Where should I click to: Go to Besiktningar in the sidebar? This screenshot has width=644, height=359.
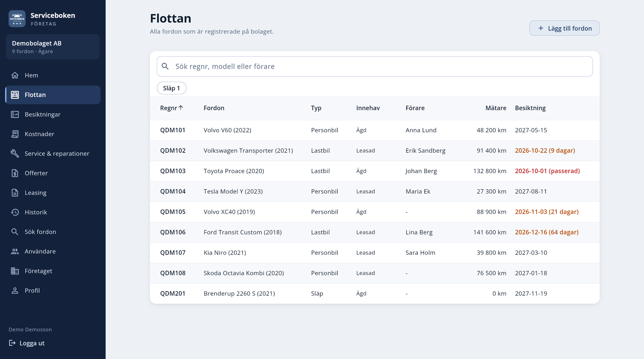[53, 114]
